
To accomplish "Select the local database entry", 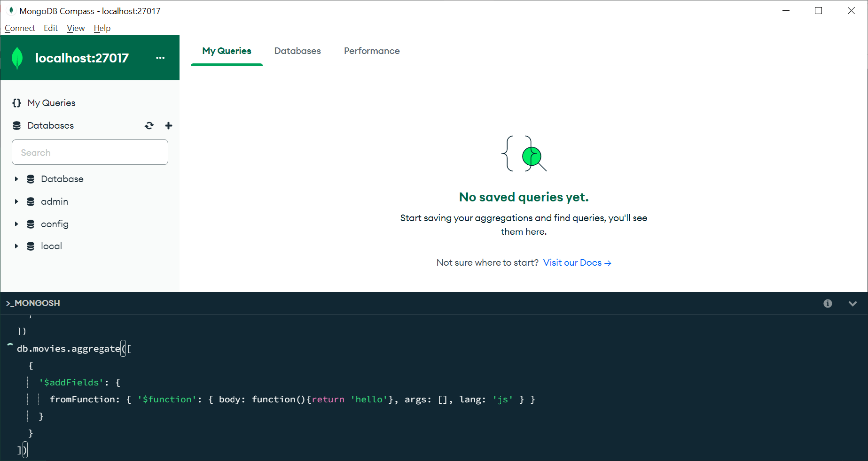I will 51,246.
